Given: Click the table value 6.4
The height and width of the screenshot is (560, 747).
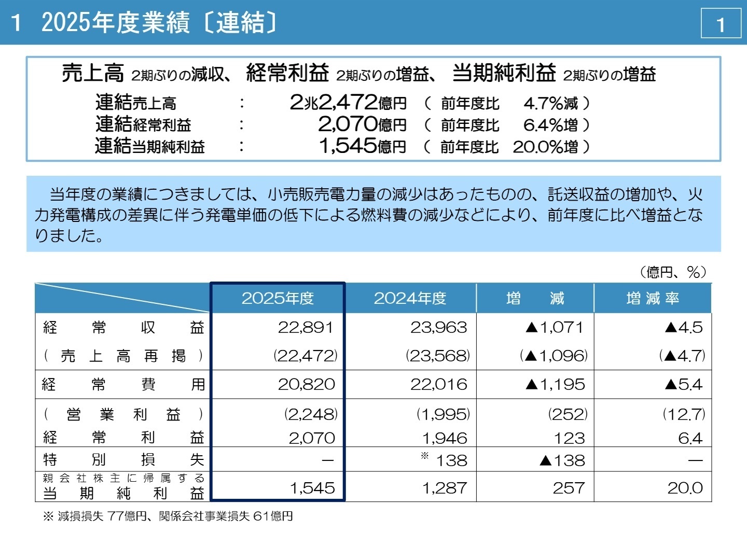Looking at the screenshot, I should pyautogui.click(x=690, y=438).
